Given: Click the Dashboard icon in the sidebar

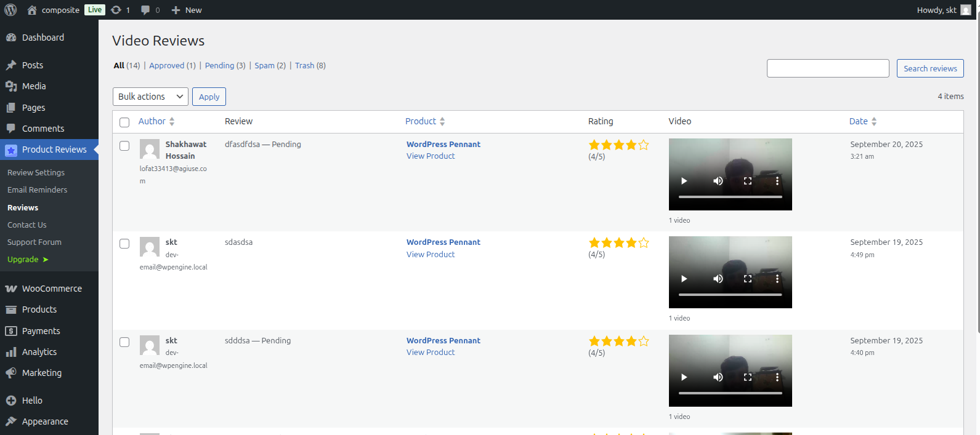Looking at the screenshot, I should click(11, 38).
